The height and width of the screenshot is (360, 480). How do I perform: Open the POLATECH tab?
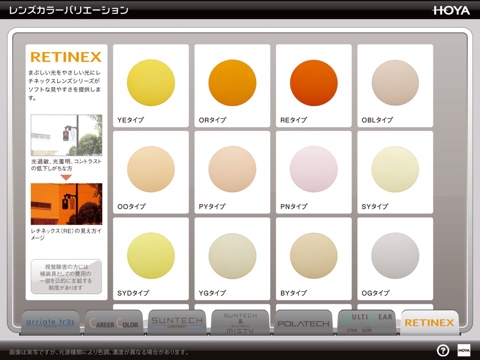303,323
